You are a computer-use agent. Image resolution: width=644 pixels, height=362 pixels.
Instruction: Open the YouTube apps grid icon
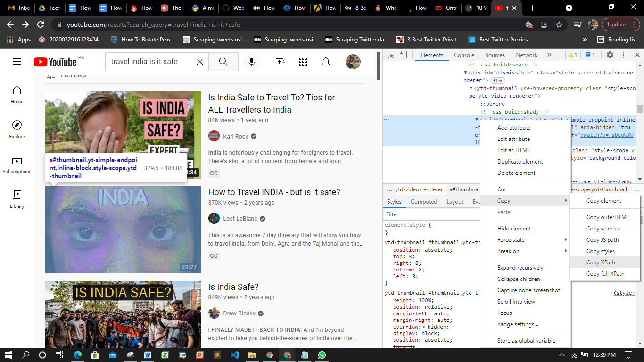point(303,62)
